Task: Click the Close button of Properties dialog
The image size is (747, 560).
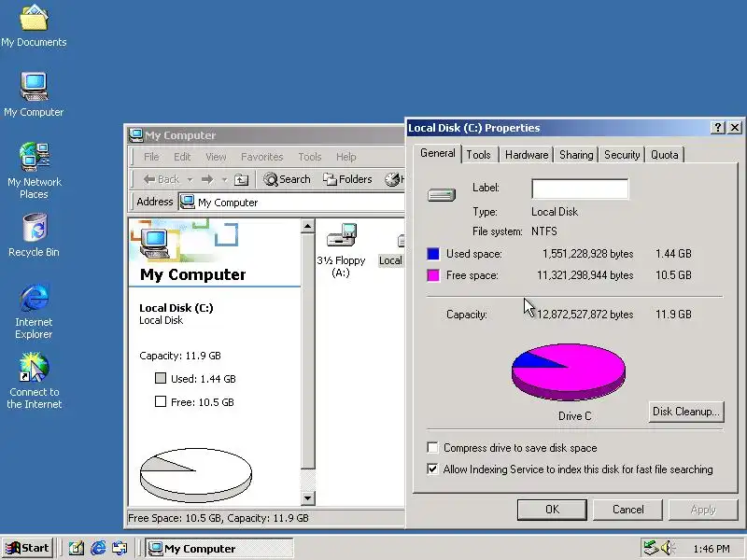Action: pos(735,127)
